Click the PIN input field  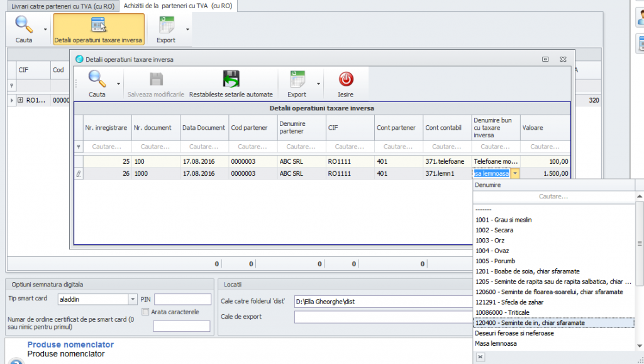pos(183,299)
